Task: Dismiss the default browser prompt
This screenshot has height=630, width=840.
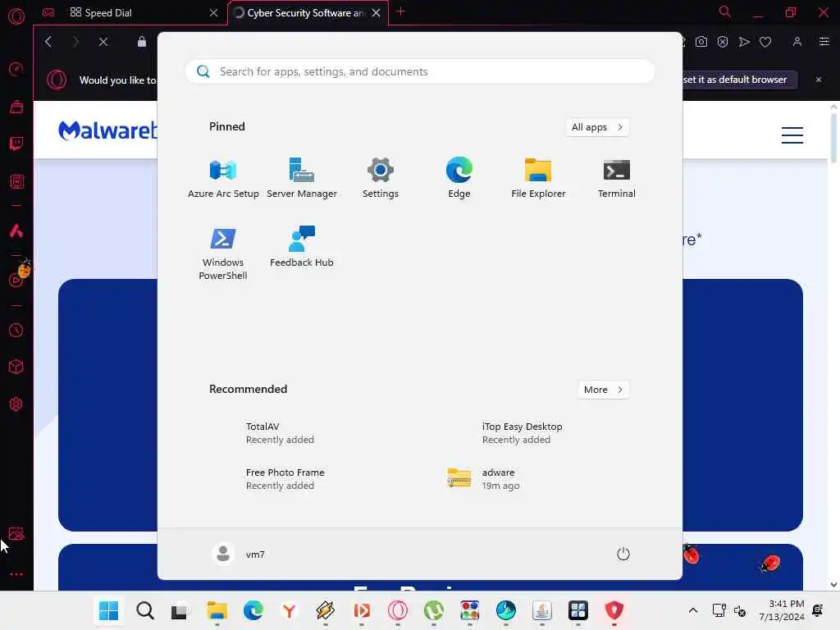Action: tap(819, 80)
